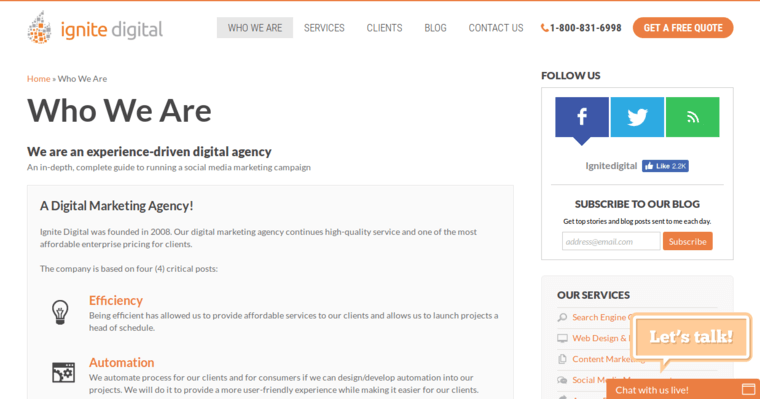Click the Follow Us heading
760x399 pixels.
tap(570, 76)
